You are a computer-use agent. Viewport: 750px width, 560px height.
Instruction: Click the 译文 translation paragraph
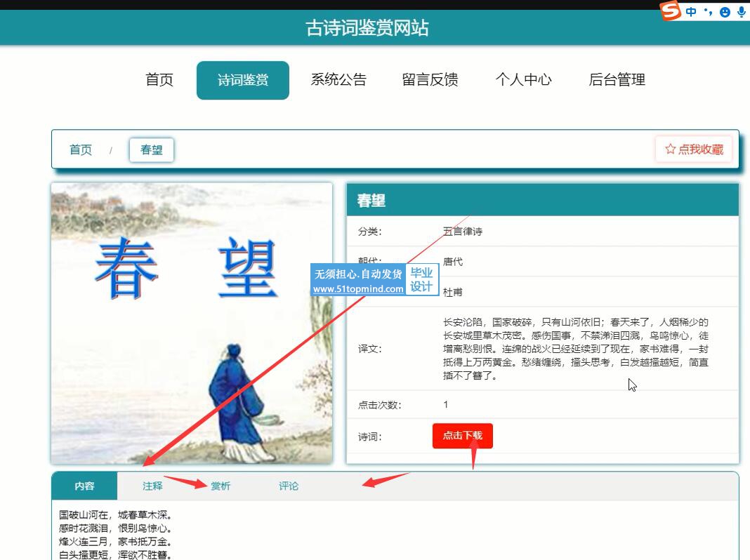coord(576,349)
